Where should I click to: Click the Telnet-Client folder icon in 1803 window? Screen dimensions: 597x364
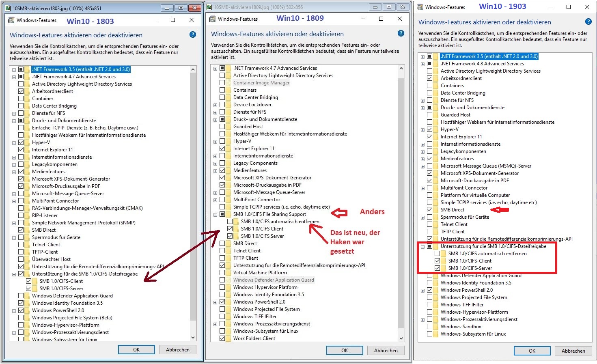(27, 245)
